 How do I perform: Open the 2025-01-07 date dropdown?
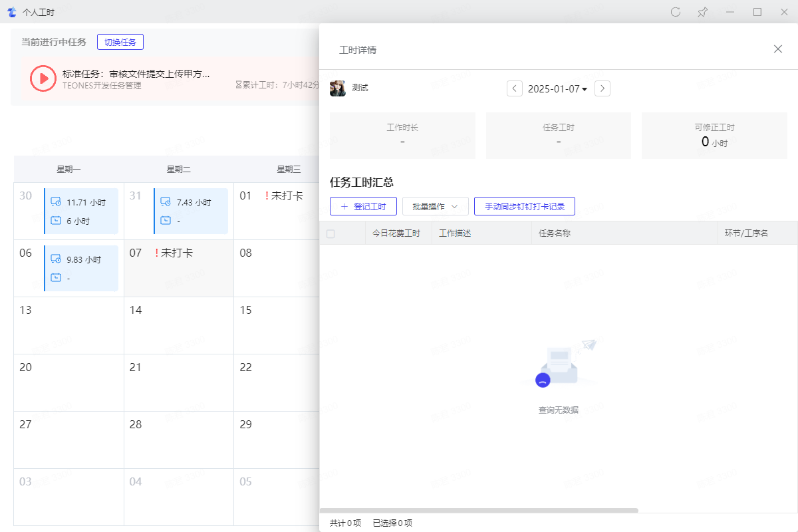click(557, 89)
